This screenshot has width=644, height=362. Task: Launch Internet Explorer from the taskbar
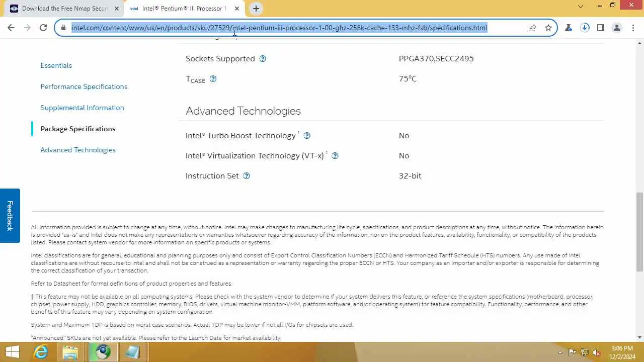[41, 352]
